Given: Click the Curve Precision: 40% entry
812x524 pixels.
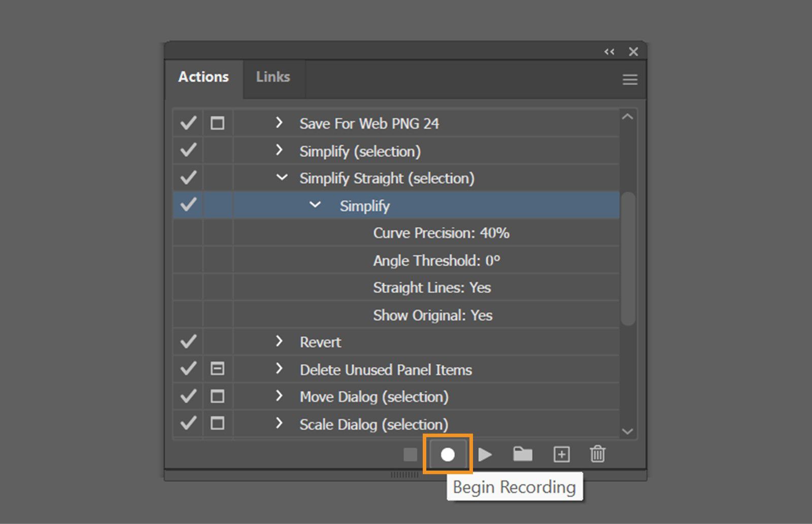Looking at the screenshot, I should 441,233.
